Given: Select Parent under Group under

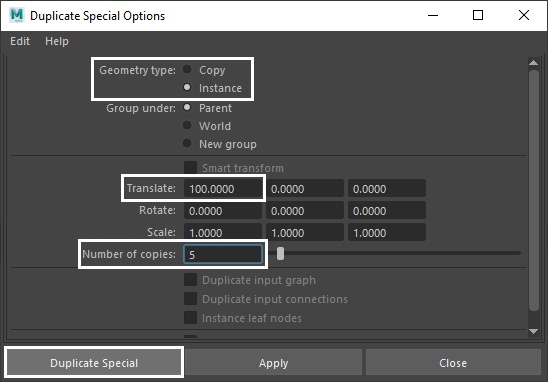Looking at the screenshot, I should pyautogui.click(x=187, y=107).
